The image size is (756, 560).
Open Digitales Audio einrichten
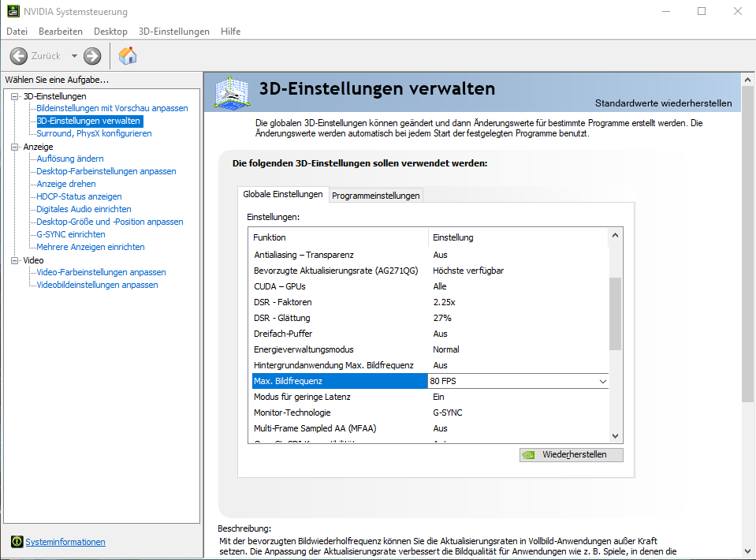point(84,209)
